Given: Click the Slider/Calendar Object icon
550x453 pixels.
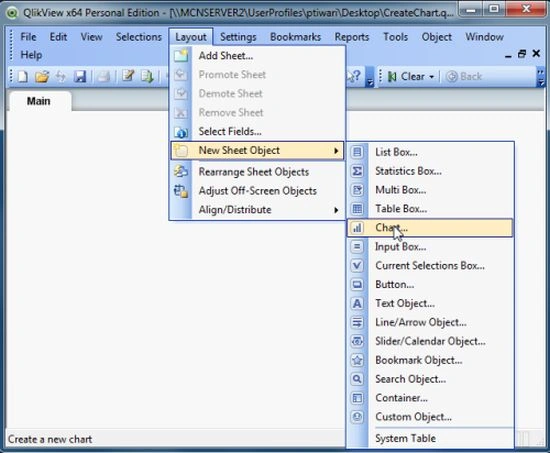Looking at the screenshot, I should click(357, 341).
